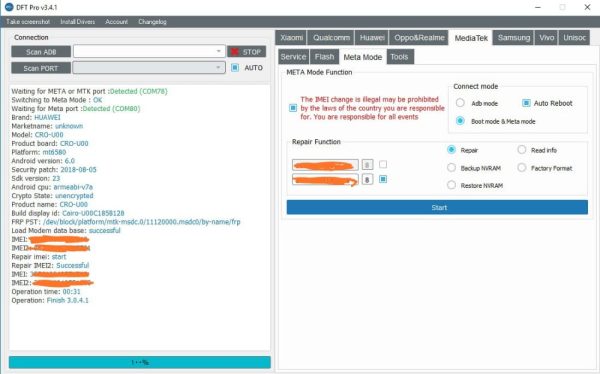Image resolution: width=600 pixels, height=374 pixels.
Task: Click the red X icon on STOP button
Action: tap(235, 52)
